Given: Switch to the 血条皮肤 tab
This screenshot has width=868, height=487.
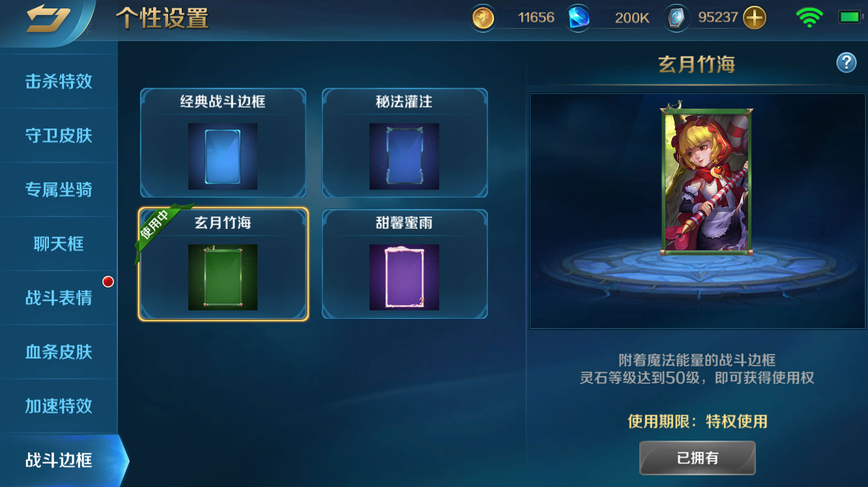Looking at the screenshot, I should [59, 352].
